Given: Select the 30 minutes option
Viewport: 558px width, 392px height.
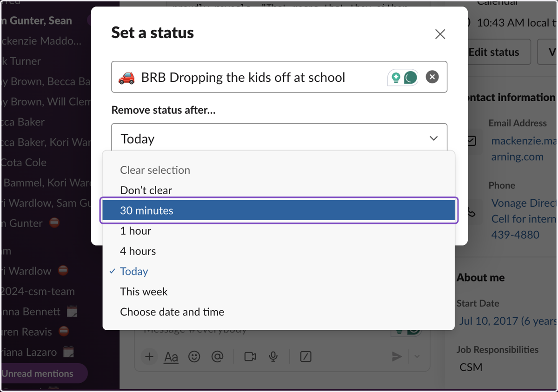Looking at the screenshot, I should pos(279,210).
